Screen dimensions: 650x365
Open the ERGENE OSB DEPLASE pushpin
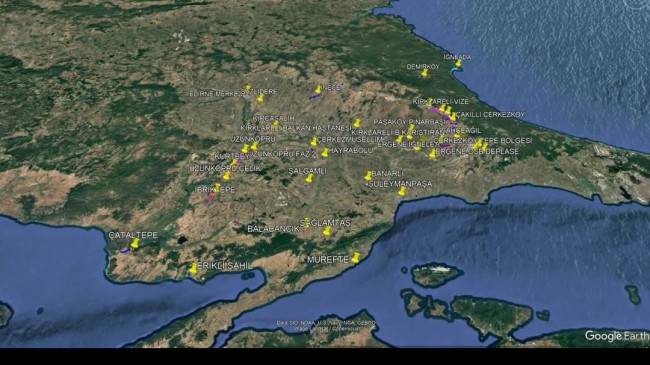tap(433, 153)
